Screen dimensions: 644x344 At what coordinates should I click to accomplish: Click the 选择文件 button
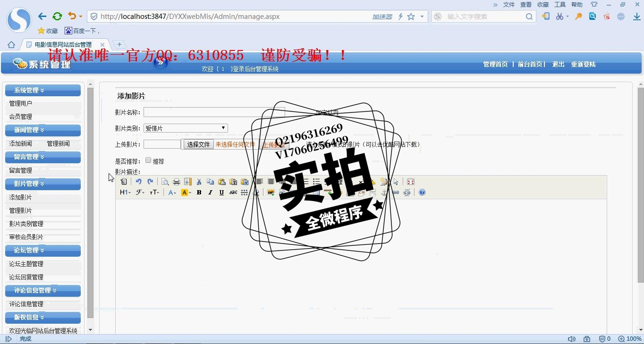tap(198, 144)
